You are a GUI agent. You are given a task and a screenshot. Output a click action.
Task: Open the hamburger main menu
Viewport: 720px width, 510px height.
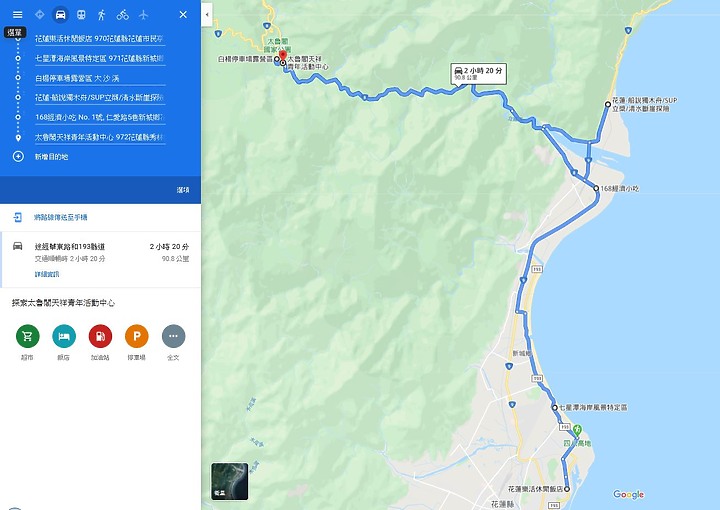point(17,15)
